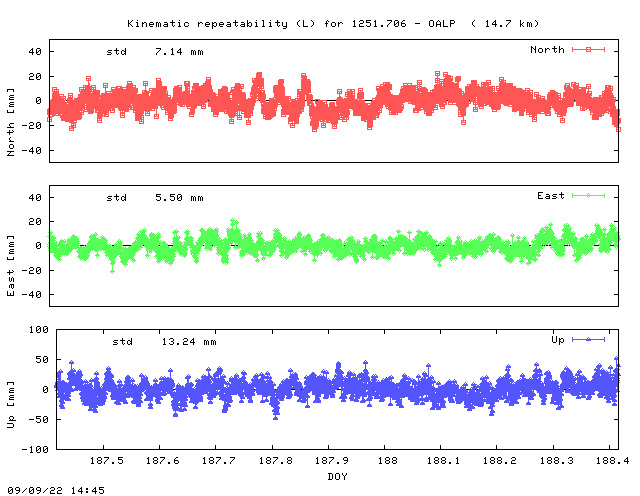This screenshot has width=640, height=496.
Task: Click the 40 tick on East y-axis
Action: point(35,198)
